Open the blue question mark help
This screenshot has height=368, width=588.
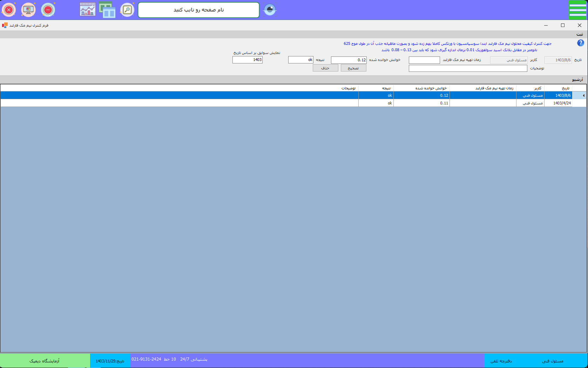point(581,43)
